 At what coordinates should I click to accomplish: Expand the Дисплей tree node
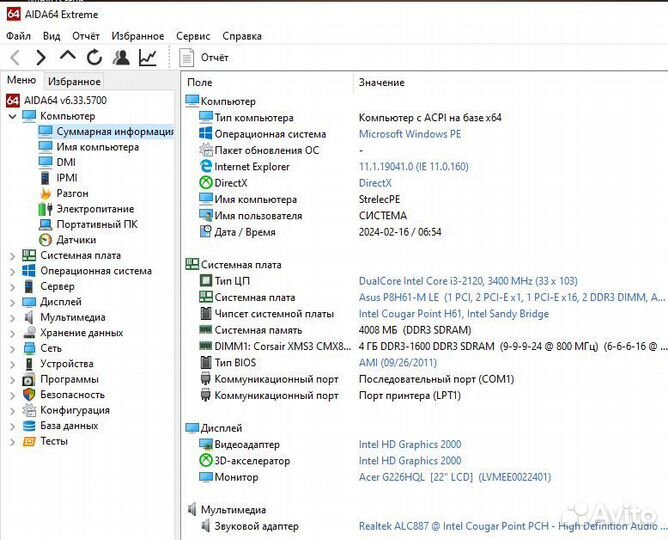12,302
